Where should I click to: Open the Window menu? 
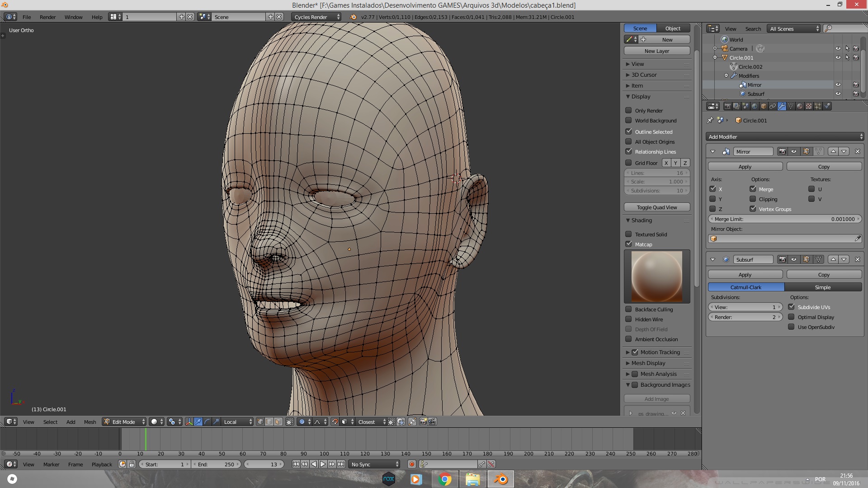click(73, 17)
